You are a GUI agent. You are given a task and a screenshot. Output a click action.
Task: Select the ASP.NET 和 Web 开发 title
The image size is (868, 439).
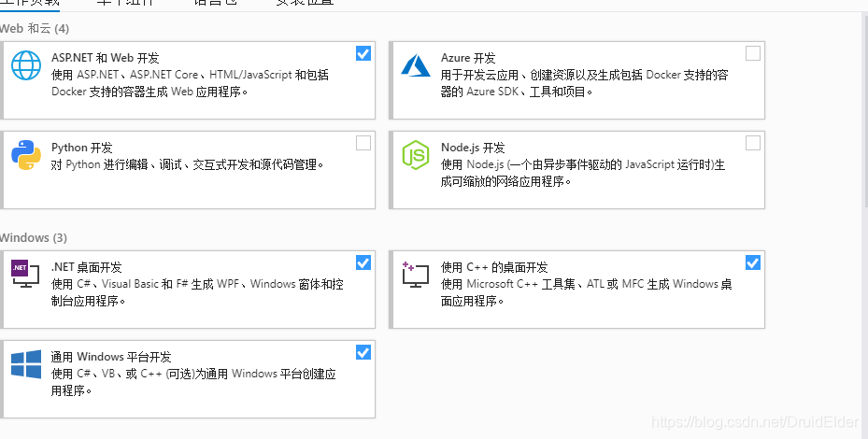(x=106, y=58)
